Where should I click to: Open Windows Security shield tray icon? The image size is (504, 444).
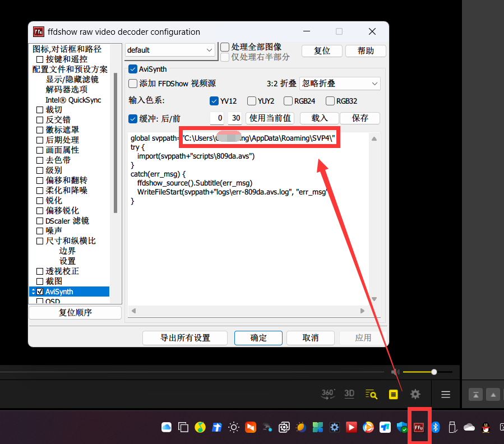coord(402,427)
